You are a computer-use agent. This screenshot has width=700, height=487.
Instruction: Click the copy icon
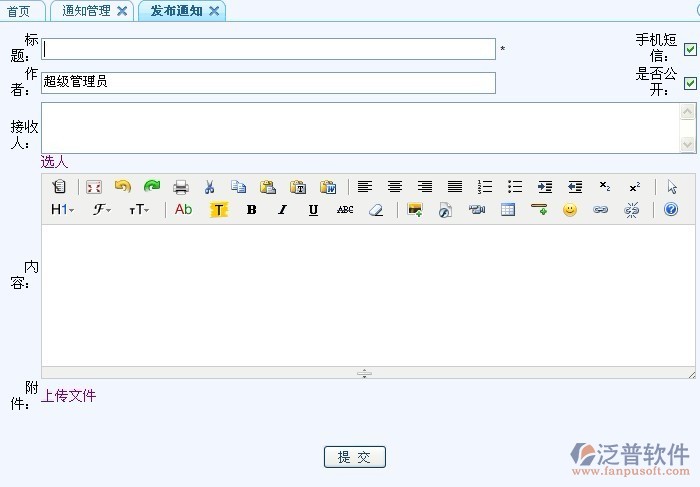[x=238, y=187]
